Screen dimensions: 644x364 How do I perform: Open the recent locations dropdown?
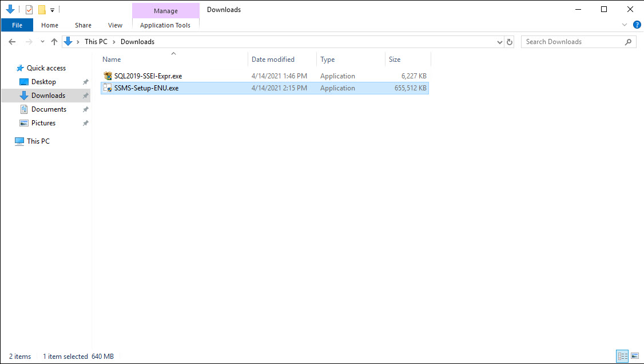click(x=42, y=42)
